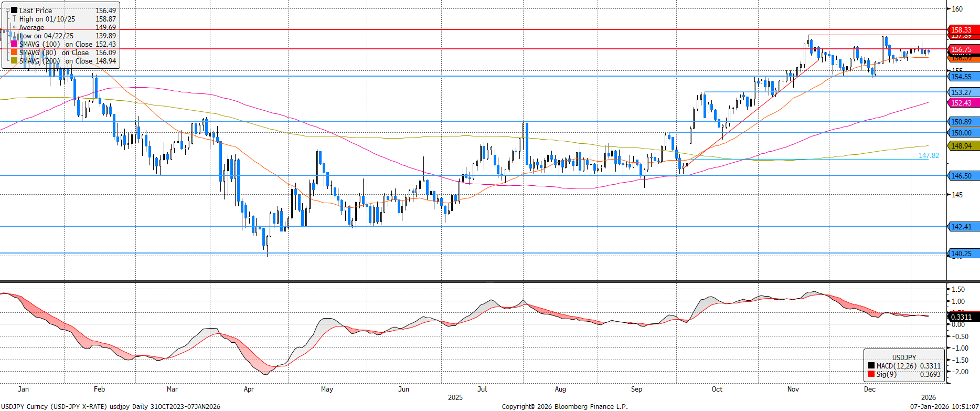
Task: Click the Sig(9) red legend swatch
Action: tap(871, 374)
